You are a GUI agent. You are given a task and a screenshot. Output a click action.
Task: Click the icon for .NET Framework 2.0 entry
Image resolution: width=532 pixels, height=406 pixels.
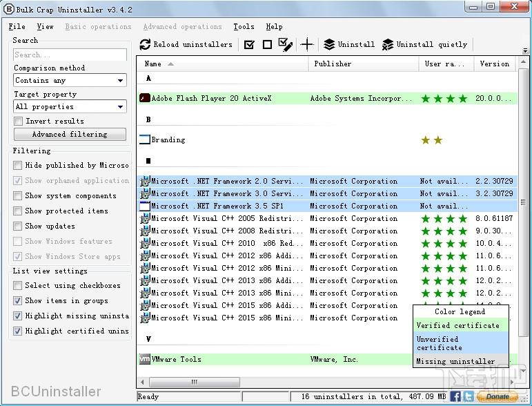145,182
